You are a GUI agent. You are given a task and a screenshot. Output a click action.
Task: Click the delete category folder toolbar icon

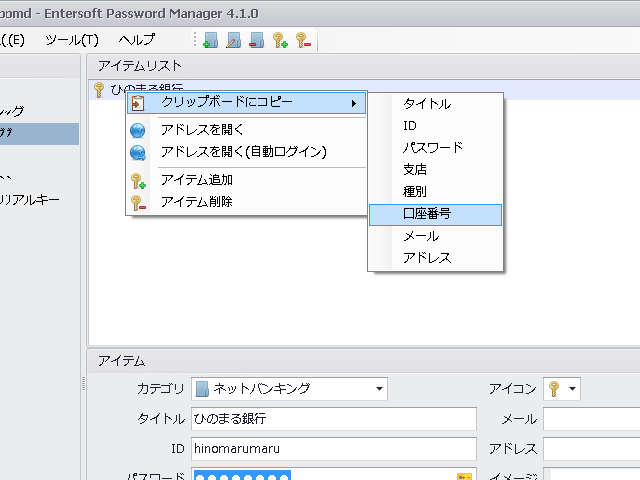tap(256, 40)
